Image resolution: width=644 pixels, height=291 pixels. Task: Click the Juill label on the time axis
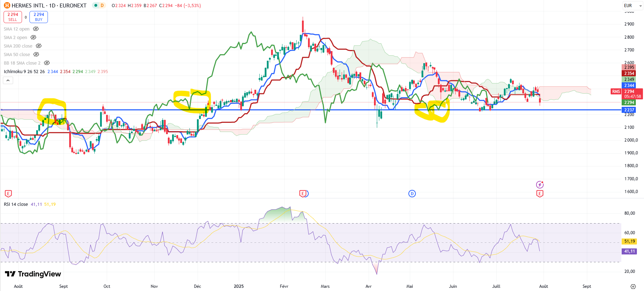tap(496, 286)
